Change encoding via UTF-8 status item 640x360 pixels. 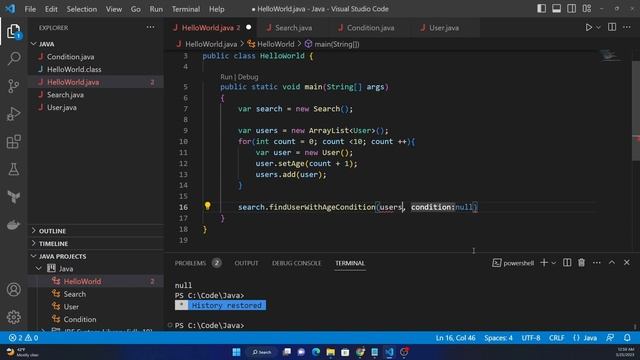tap(531, 338)
